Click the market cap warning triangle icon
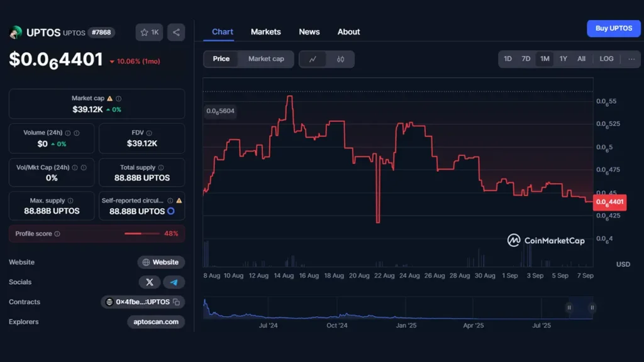Image resolution: width=644 pixels, height=362 pixels. coord(109,99)
